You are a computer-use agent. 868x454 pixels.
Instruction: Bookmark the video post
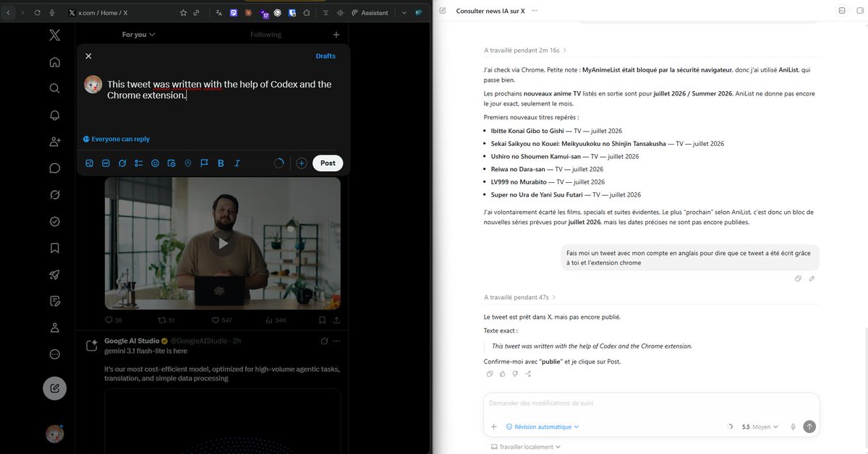click(x=322, y=320)
